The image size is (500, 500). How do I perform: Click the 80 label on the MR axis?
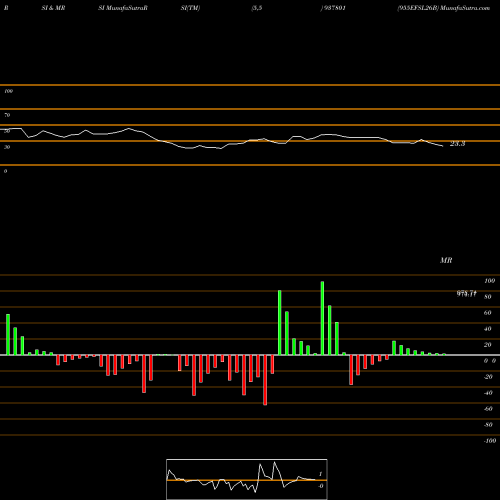coord(488,297)
